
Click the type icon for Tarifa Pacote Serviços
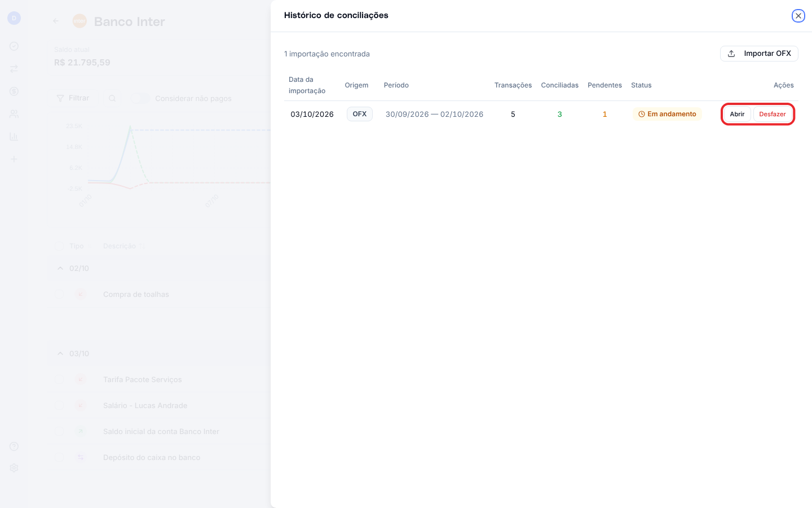click(81, 379)
